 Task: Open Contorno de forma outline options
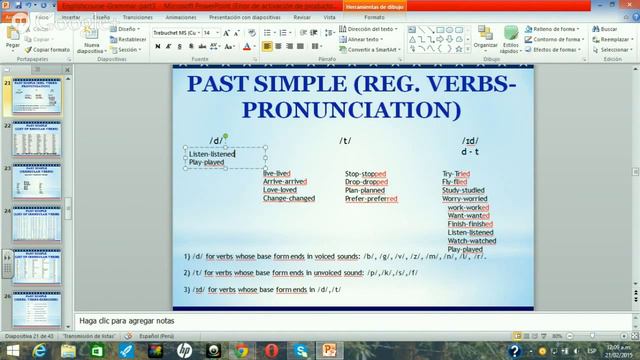click(555, 40)
